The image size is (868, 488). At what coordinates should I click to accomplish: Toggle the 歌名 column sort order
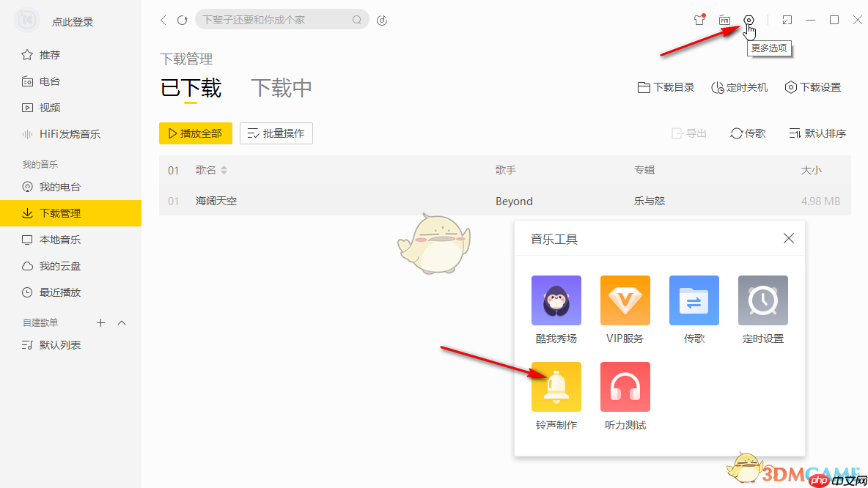click(x=222, y=169)
